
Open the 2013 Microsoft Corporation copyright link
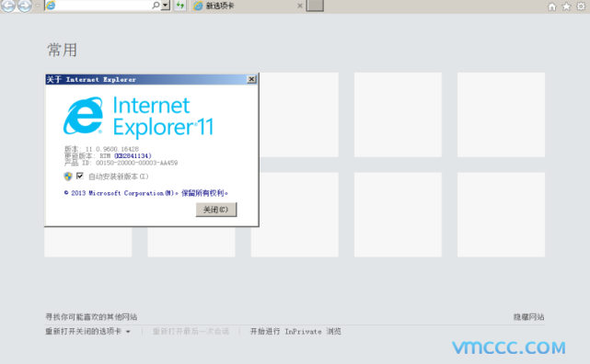click(146, 193)
